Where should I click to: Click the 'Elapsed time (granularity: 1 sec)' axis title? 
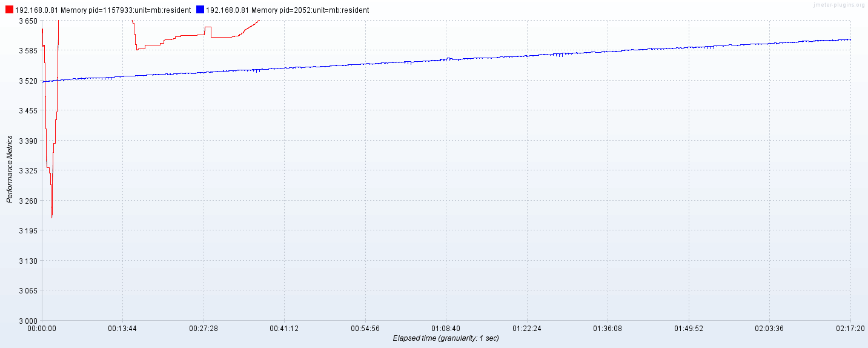pyautogui.click(x=446, y=338)
